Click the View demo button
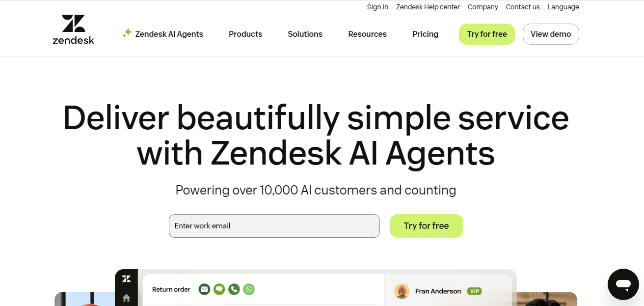Viewport: 644px width, 306px height. tap(551, 34)
